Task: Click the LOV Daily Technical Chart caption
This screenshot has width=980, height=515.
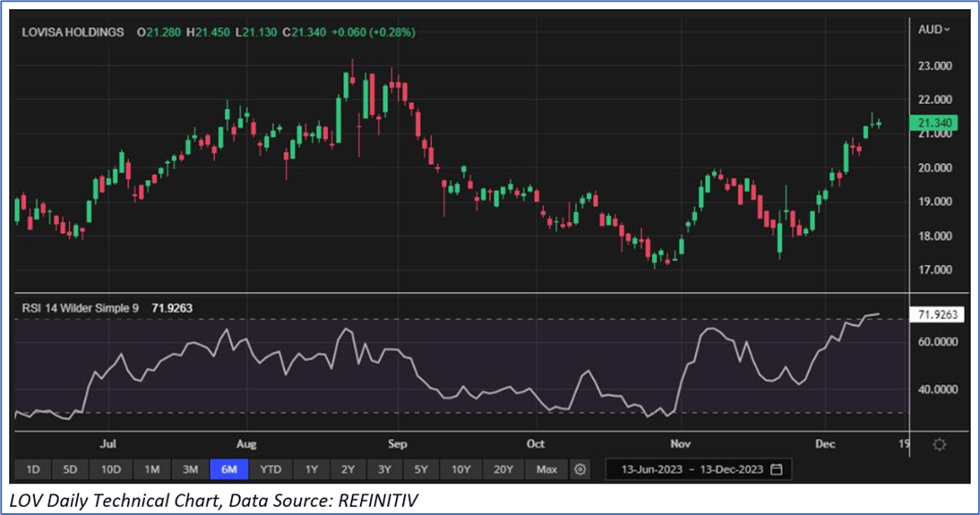Action: pos(214,500)
